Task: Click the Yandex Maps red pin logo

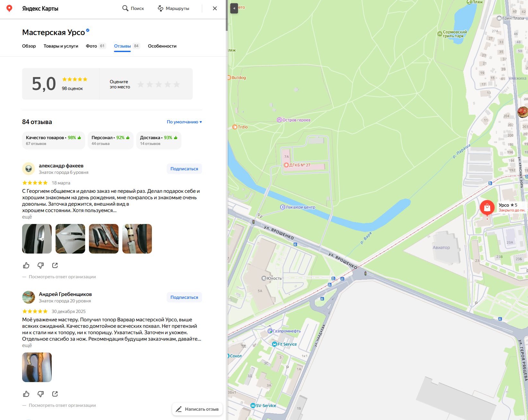Action: tap(9, 8)
